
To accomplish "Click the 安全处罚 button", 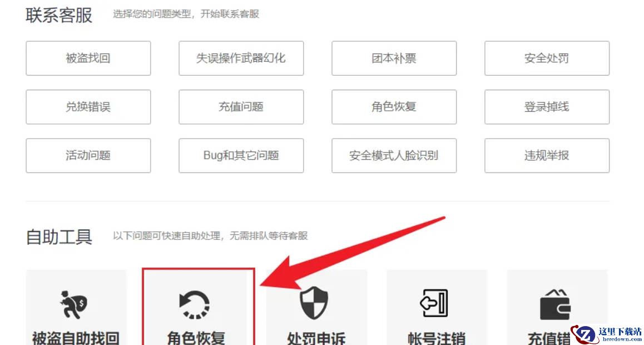I will [x=547, y=58].
